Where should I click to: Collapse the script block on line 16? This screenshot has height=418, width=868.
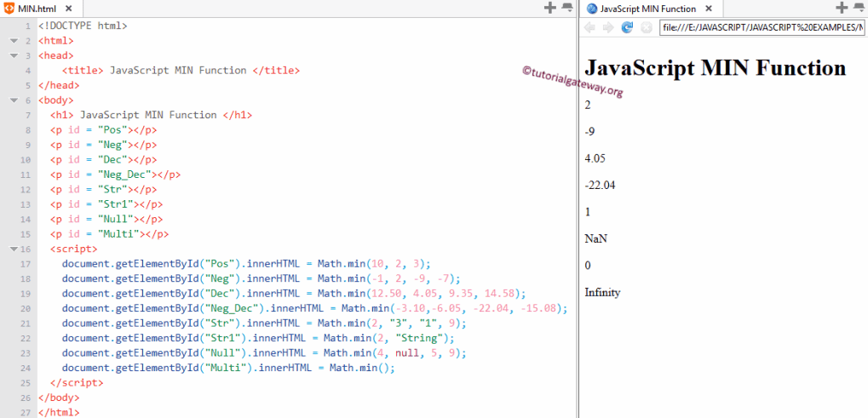click(x=14, y=249)
